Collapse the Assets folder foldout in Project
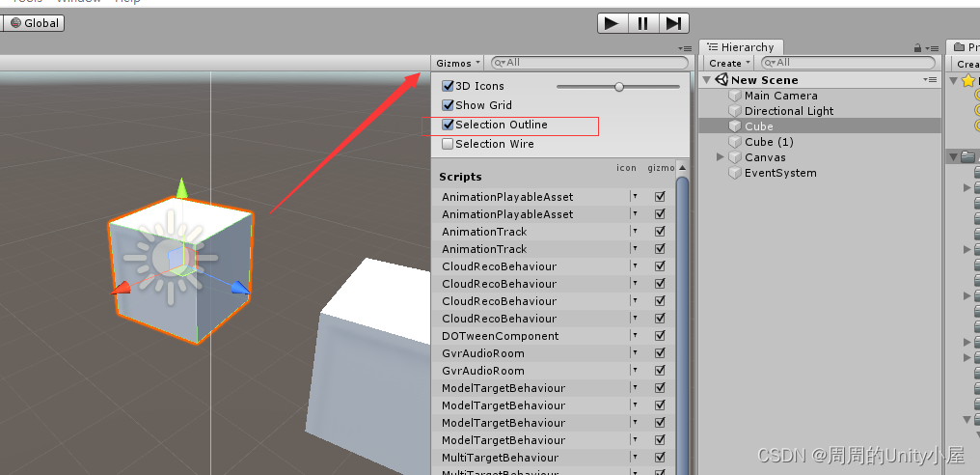This screenshot has height=475, width=980. pyautogui.click(x=954, y=156)
